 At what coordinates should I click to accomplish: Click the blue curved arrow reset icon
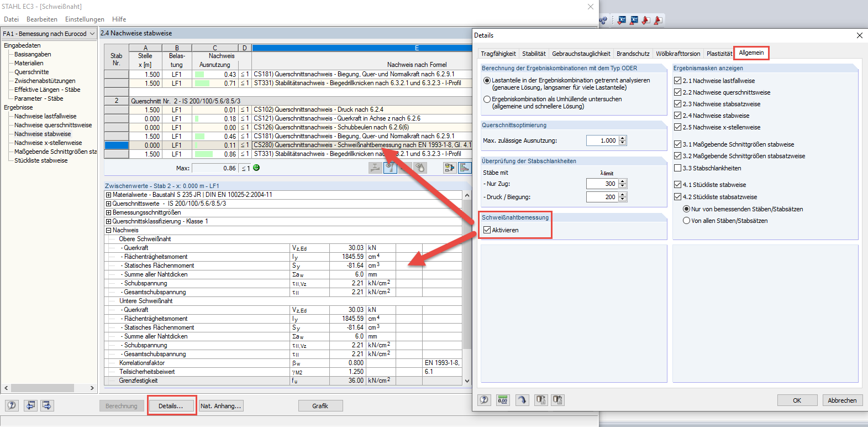pyautogui.click(x=522, y=400)
